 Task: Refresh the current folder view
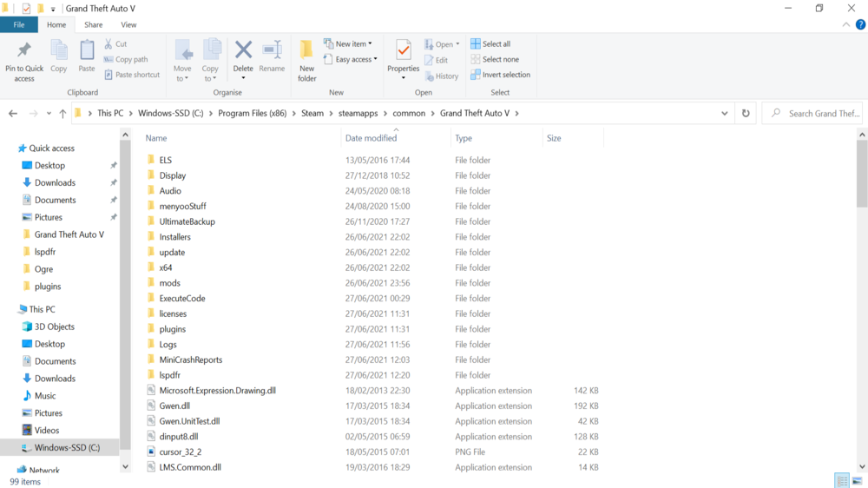[746, 113]
